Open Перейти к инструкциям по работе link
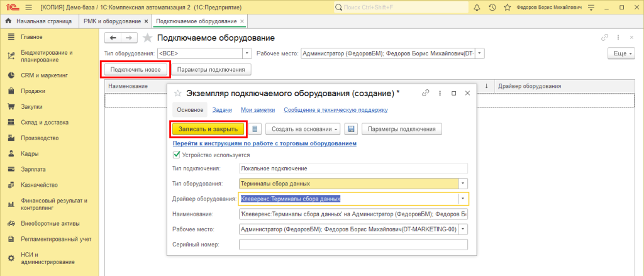 click(x=265, y=143)
